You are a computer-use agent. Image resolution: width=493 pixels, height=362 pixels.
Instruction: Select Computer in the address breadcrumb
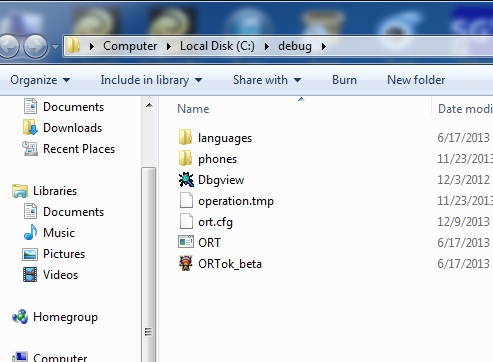click(130, 46)
